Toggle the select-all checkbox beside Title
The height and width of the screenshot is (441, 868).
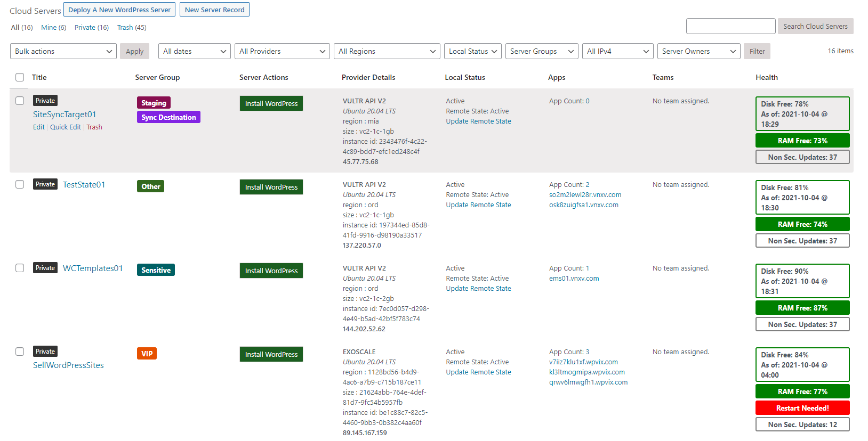point(20,77)
